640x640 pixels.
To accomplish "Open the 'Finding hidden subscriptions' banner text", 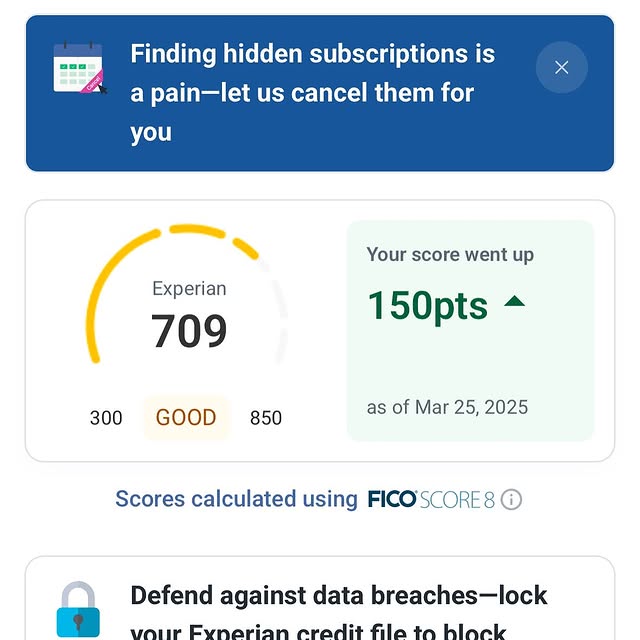I will pos(312,93).
